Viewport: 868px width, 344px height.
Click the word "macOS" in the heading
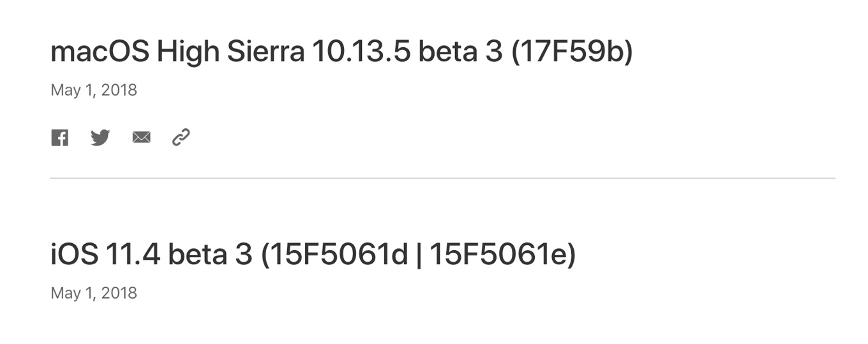(100, 52)
